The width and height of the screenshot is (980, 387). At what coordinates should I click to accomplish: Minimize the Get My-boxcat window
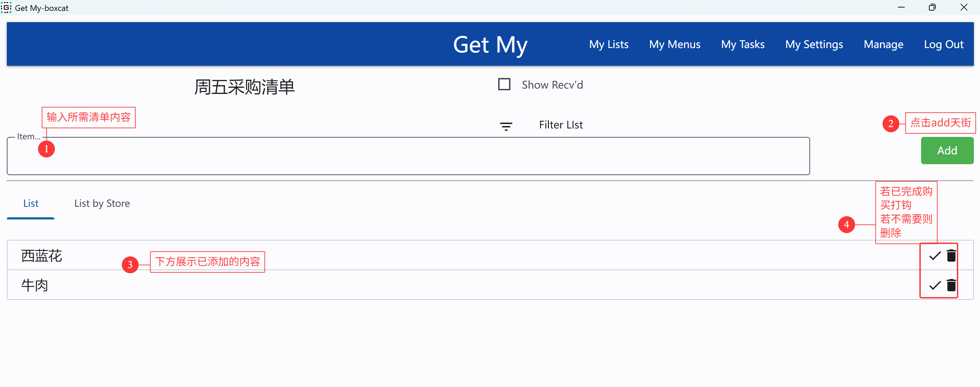901,7
